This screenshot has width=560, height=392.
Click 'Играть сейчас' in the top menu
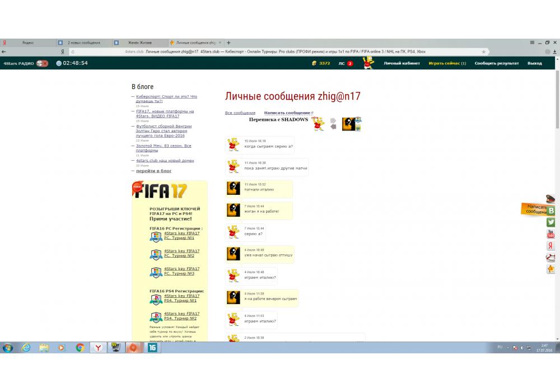(447, 63)
